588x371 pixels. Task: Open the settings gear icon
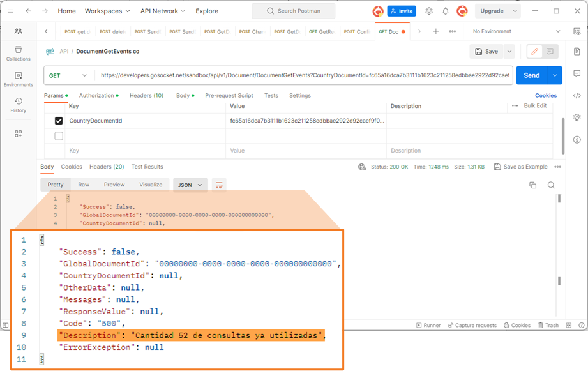[429, 11]
